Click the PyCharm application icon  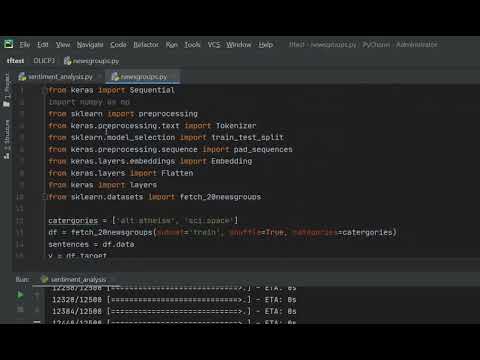[x=8, y=44]
